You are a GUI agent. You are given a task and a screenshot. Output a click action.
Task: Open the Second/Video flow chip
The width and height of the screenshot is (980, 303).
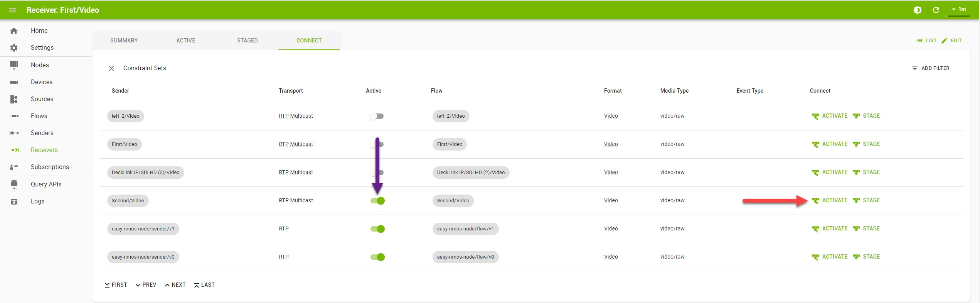coord(453,201)
